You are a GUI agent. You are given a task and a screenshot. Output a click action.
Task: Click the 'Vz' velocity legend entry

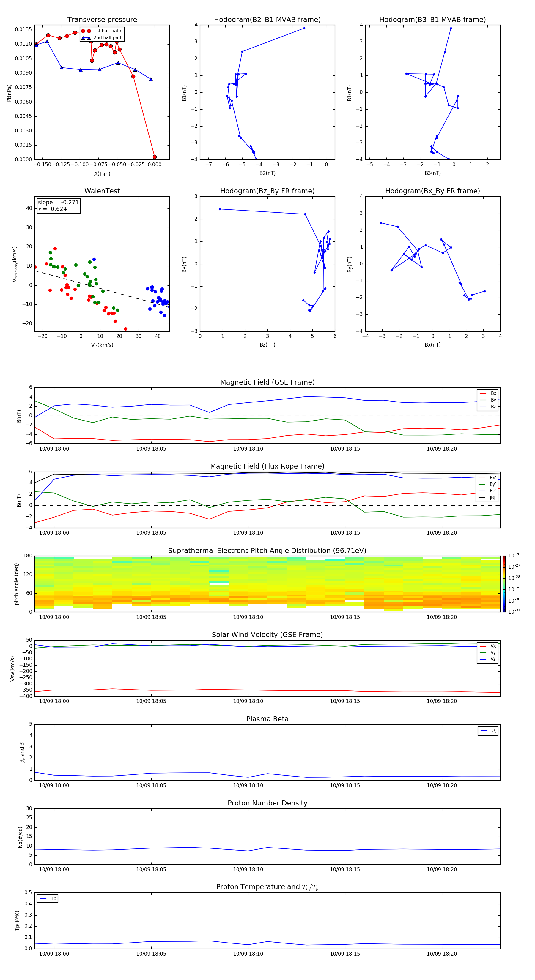(x=488, y=659)
